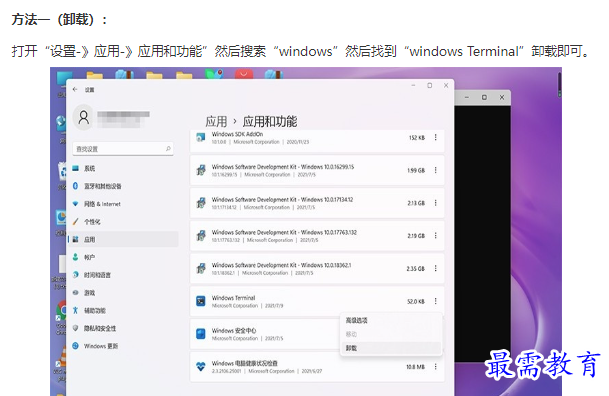Click the SDK 10.0.16299.15 installer icon
The image size is (609, 396).
coord(201,170)
